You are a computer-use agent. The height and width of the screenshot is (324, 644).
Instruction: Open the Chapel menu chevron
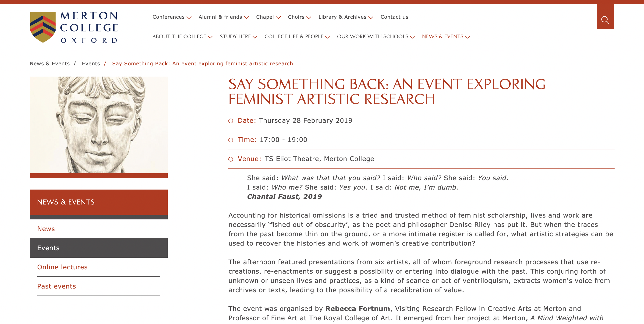coord(278,17)
